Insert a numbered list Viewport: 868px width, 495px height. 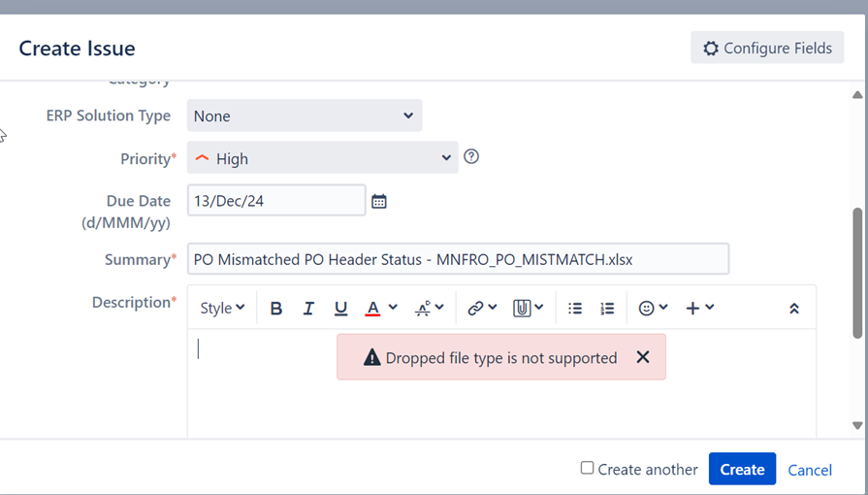607,309
